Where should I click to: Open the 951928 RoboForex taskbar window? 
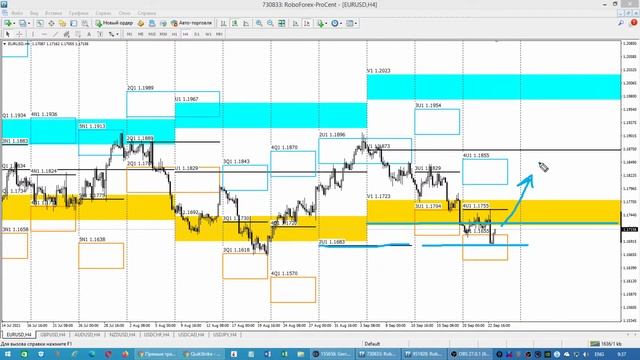[x=424, y=354]
